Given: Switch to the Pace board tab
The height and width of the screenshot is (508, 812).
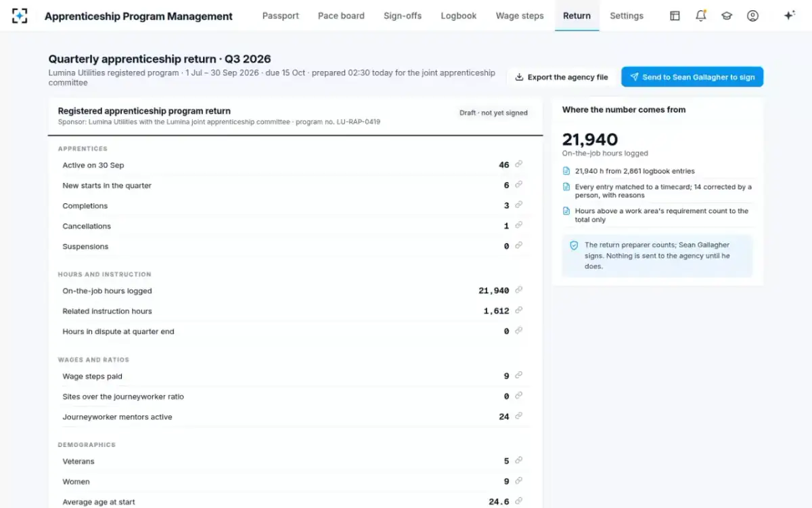Looking at the screenshot, I should [x=341, y=16].
